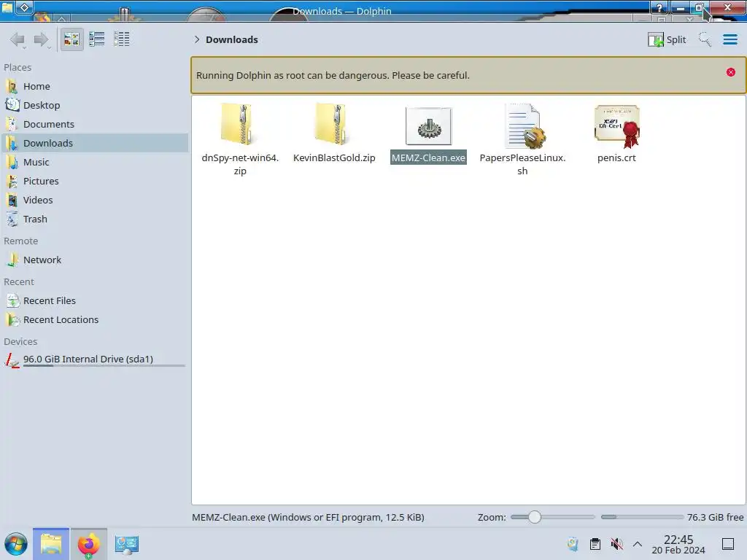747x560 pixels.
Task: Split the Dolphin view
Action: click(667, 39)
